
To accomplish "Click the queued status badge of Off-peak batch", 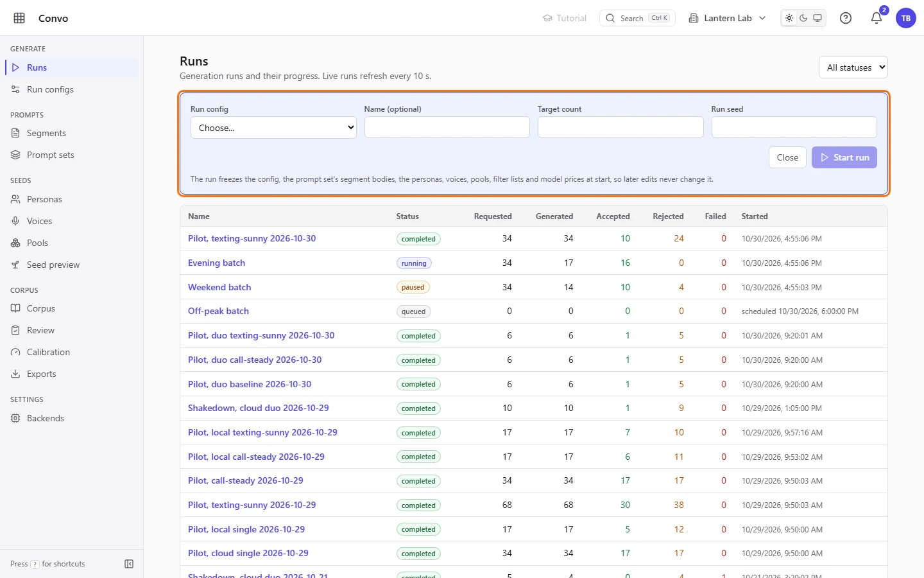I will pos(413,311).
